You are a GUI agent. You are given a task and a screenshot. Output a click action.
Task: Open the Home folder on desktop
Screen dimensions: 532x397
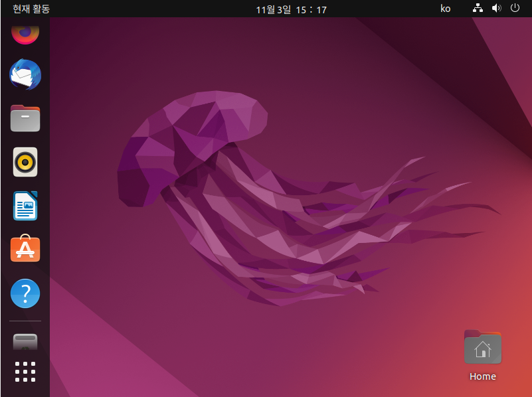(482, 355)
